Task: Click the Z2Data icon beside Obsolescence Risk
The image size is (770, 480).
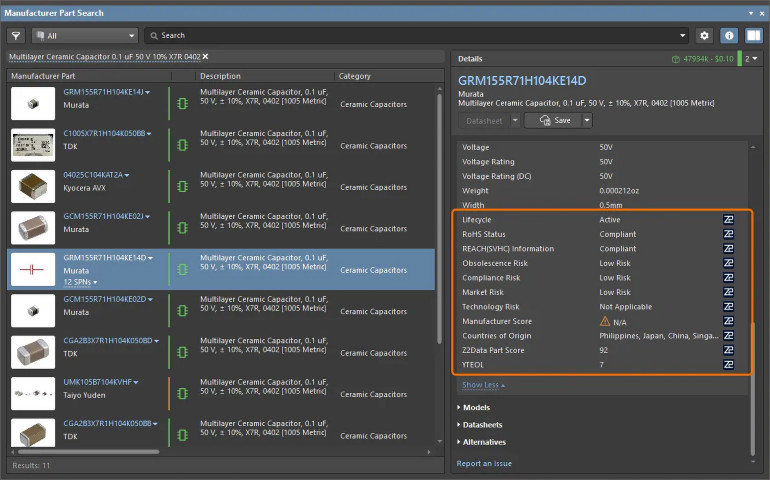Action: (729, 263)
